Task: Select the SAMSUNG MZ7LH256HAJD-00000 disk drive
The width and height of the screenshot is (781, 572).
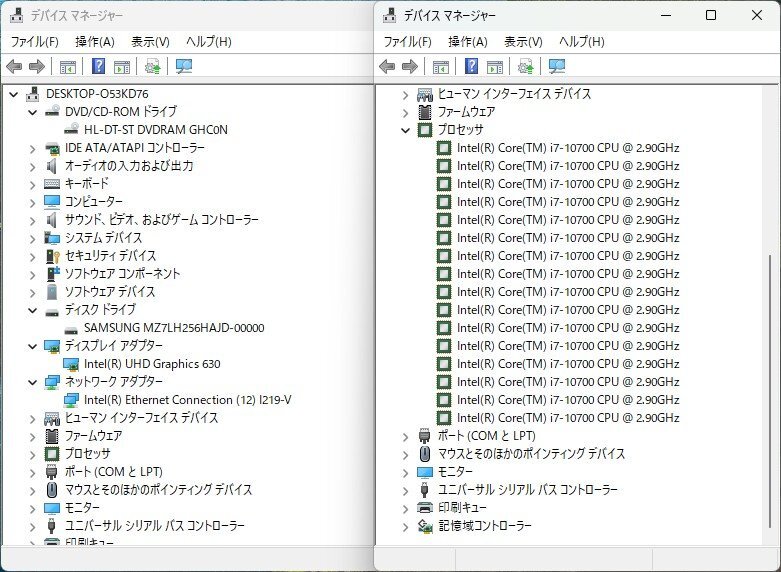Action: pyautogui.click(x=173, y=327)
